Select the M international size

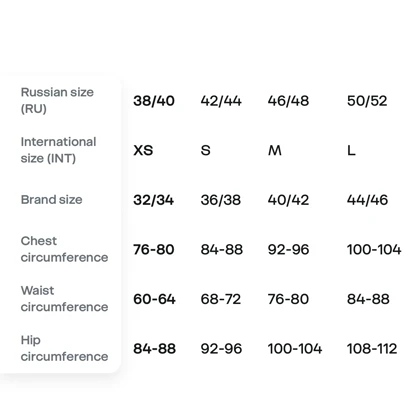tap(275, 150)
